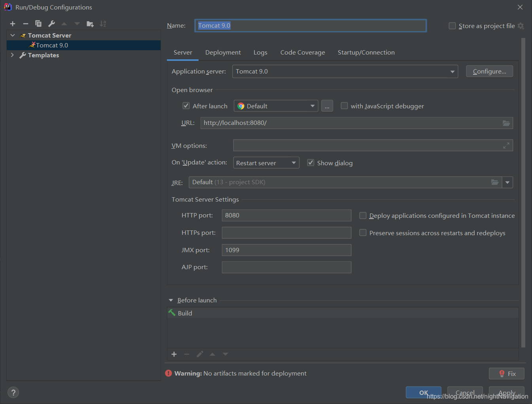Click the HTTPs port field
Image resolution: width=532 pixels, height=404 pixels.
pos(286,233)
